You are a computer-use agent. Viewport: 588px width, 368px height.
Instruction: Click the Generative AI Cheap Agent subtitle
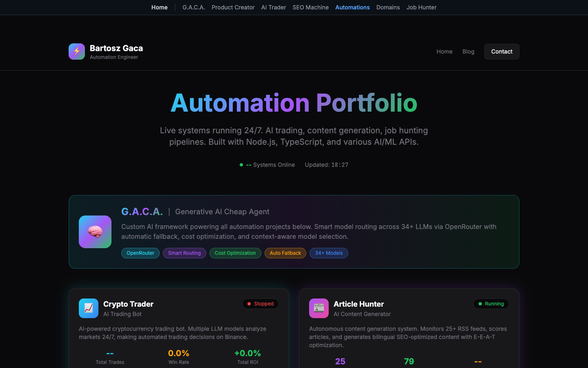point(222,212)
